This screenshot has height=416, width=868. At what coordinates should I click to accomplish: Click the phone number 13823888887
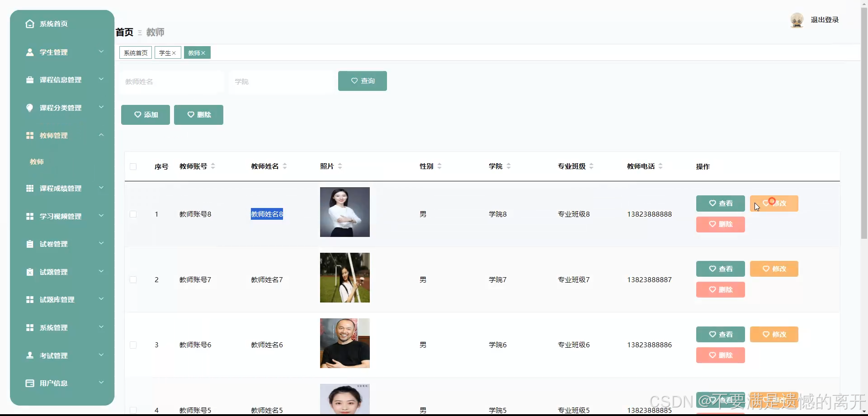coord(649,280)
